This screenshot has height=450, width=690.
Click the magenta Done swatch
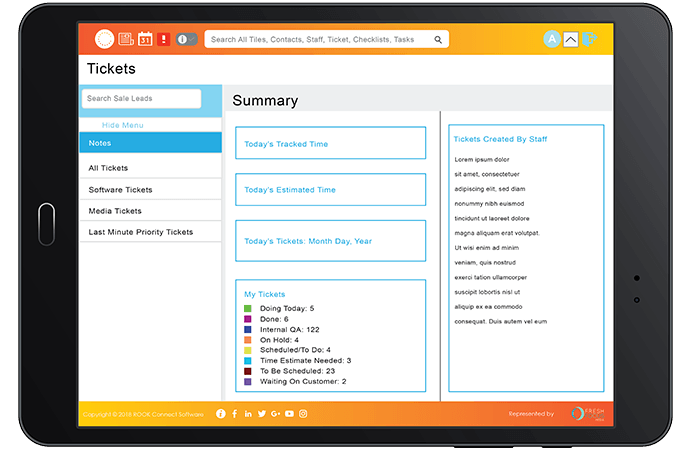click(x=248, y=319)
